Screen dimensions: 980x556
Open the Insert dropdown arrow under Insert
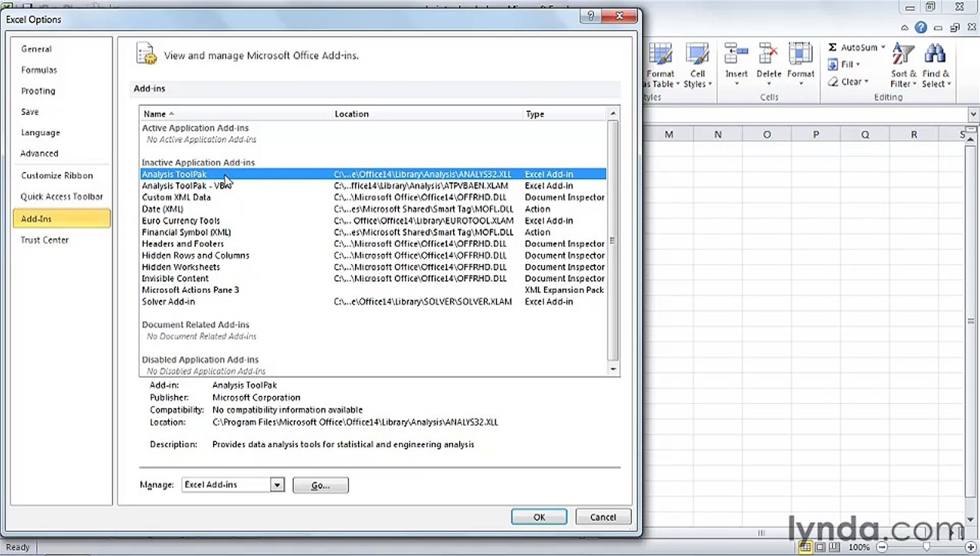[736, 84]
